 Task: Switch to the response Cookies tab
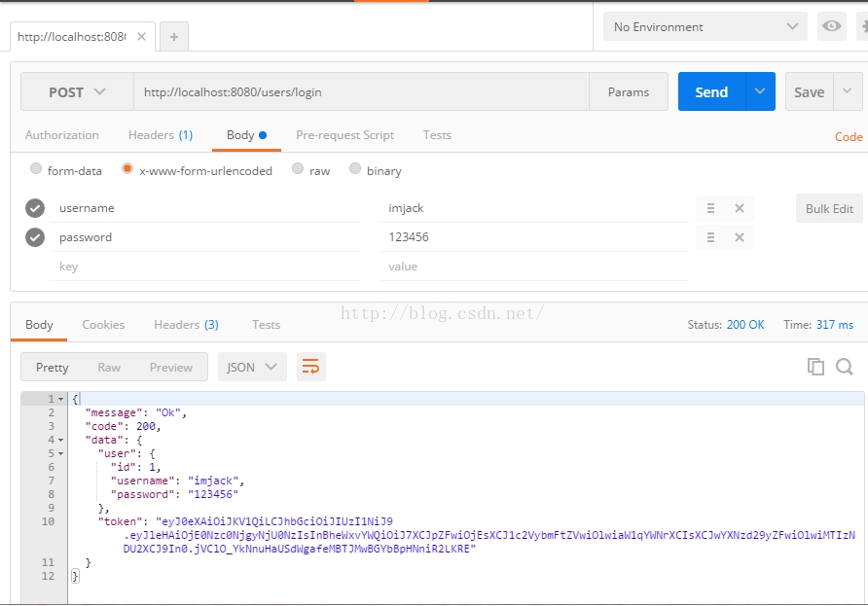[x=103, y=325]
